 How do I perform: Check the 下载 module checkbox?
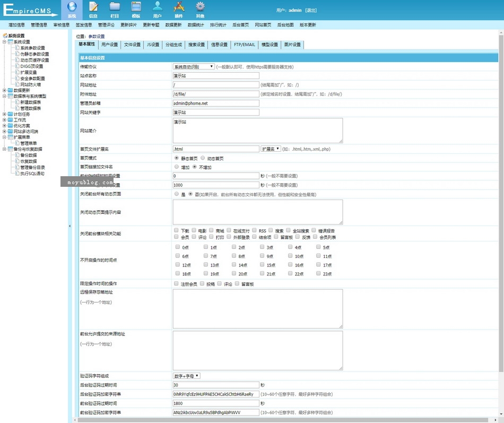(176, 230)
